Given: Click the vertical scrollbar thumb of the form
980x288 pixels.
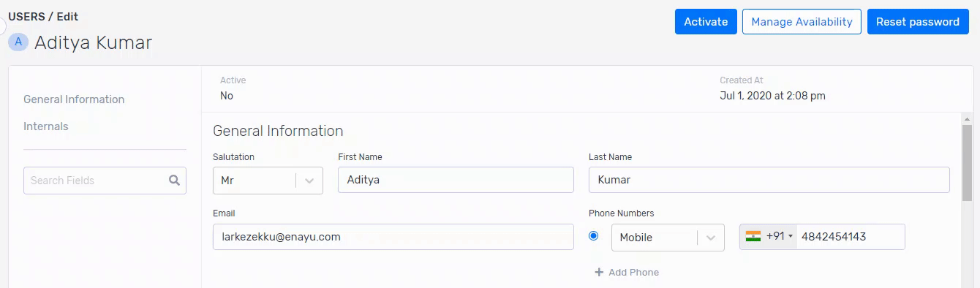Looking at the screenshot, I should (967, 163).
